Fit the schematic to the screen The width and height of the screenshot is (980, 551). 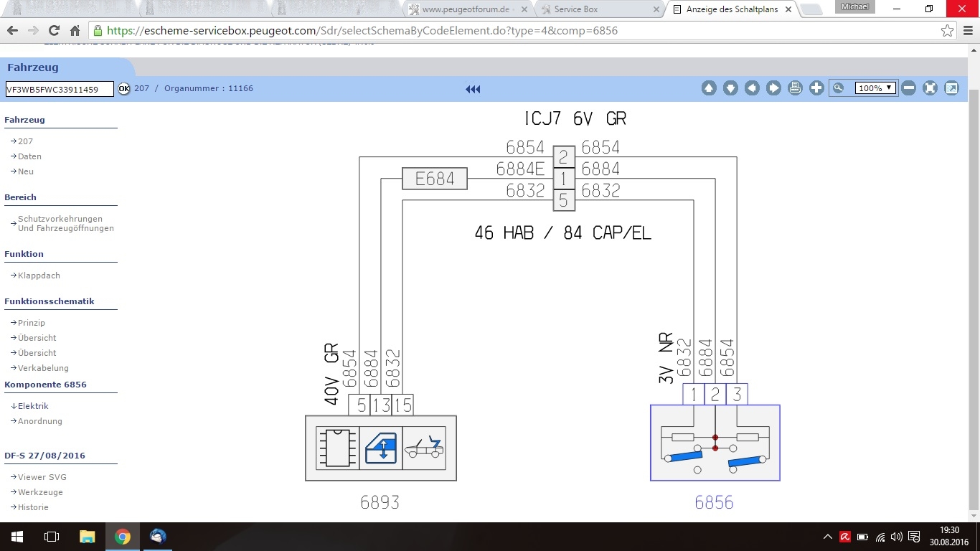point(930,88)
